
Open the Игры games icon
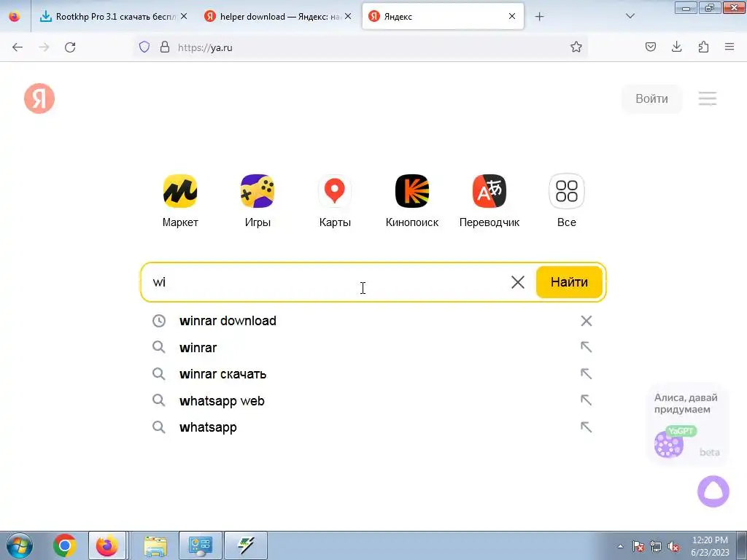tap(258, 191)
